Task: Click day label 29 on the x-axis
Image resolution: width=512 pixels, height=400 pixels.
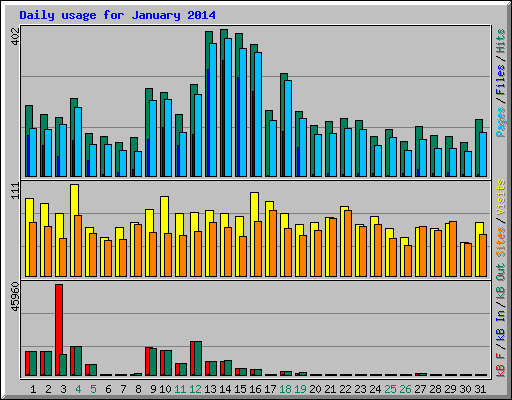Action: click(450, 389)
